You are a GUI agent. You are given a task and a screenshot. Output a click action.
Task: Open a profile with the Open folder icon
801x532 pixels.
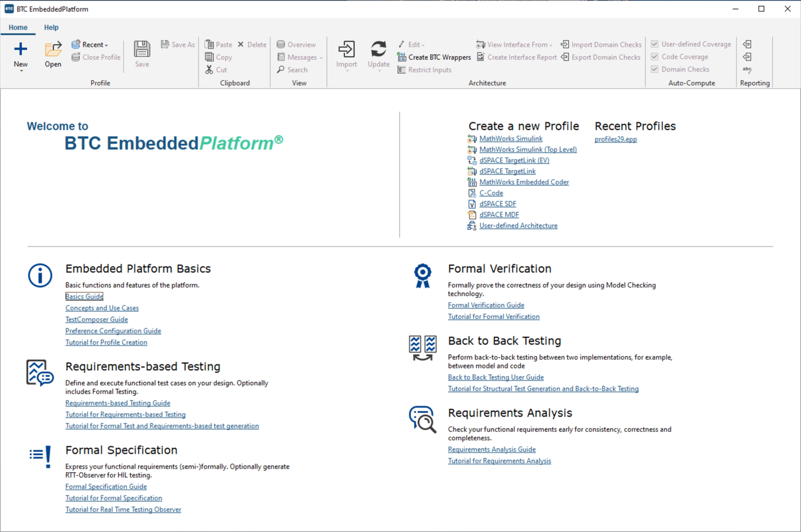click(53, 50)
